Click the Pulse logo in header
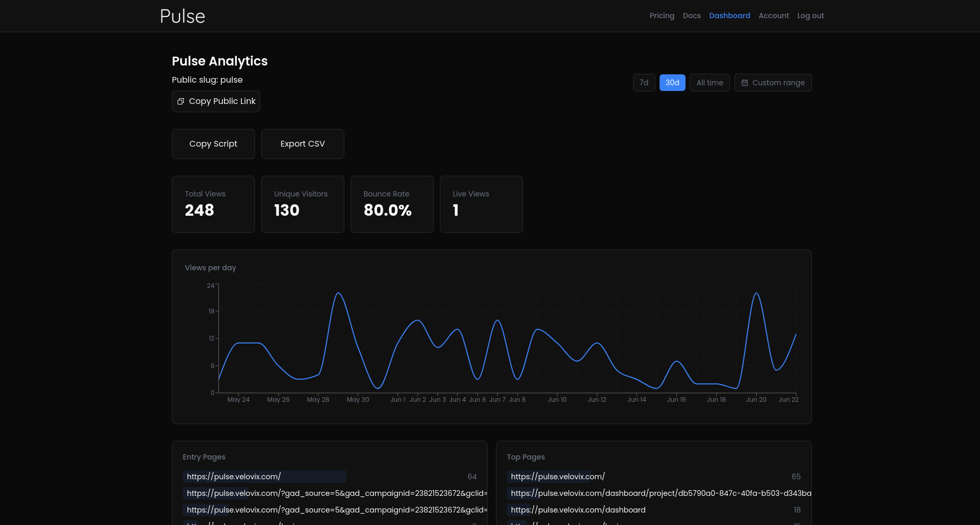980x525 pixels. pyautogui.click(x=182, y=16)
